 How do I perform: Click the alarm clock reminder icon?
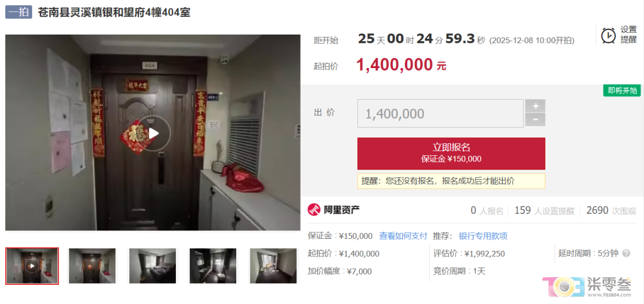pyautogui.click(x=608, y=35)
